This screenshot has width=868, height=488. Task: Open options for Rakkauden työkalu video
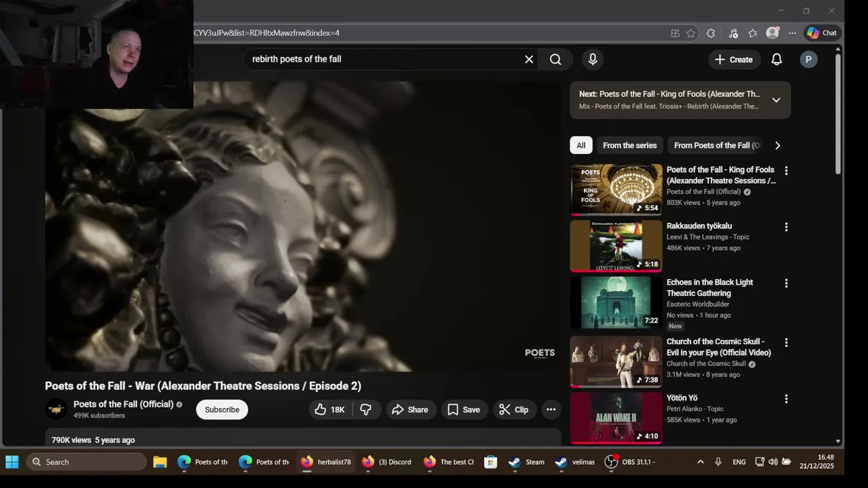(x=786, y=227)
